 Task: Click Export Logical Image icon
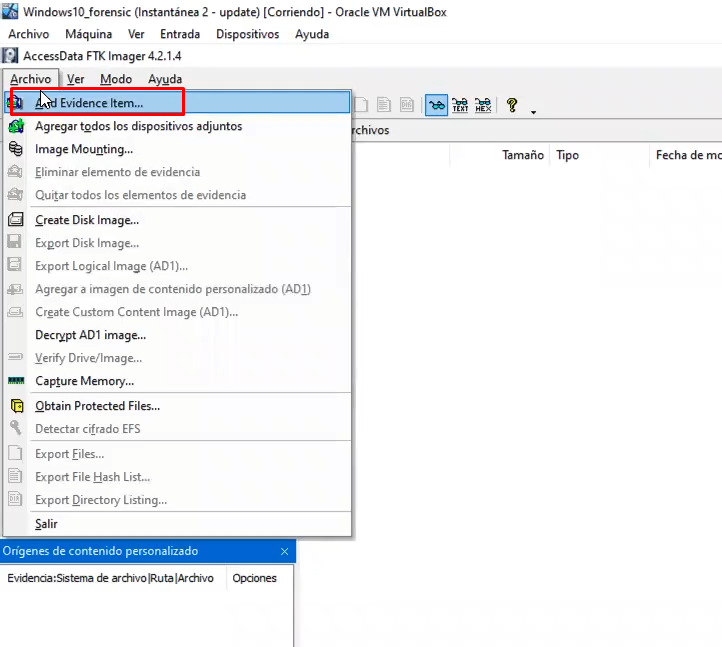[15, 265]
